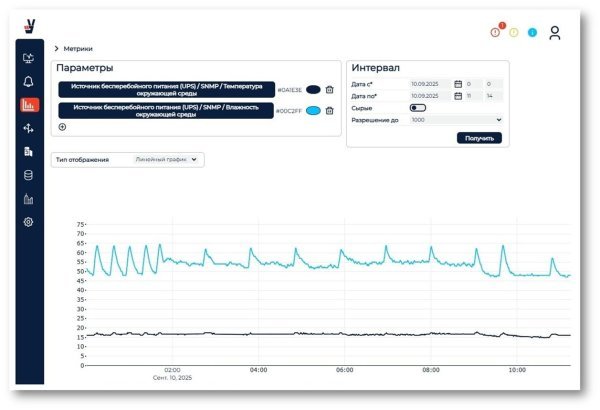This screenshot has width=600, height=410.
Task: Pick the light blue humidity color swatch
Action: [312, 111]
